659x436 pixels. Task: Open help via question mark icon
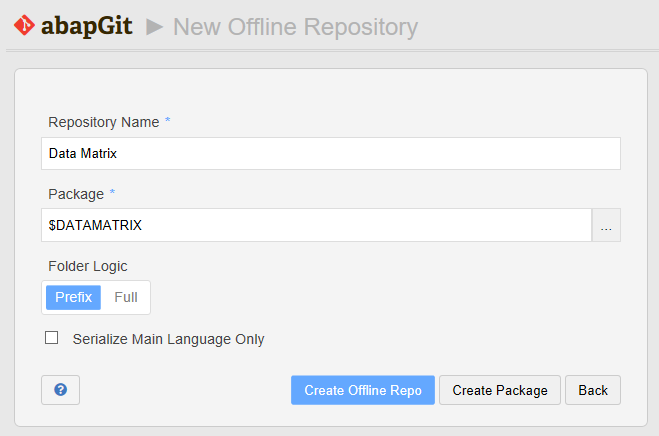[61, 390]
